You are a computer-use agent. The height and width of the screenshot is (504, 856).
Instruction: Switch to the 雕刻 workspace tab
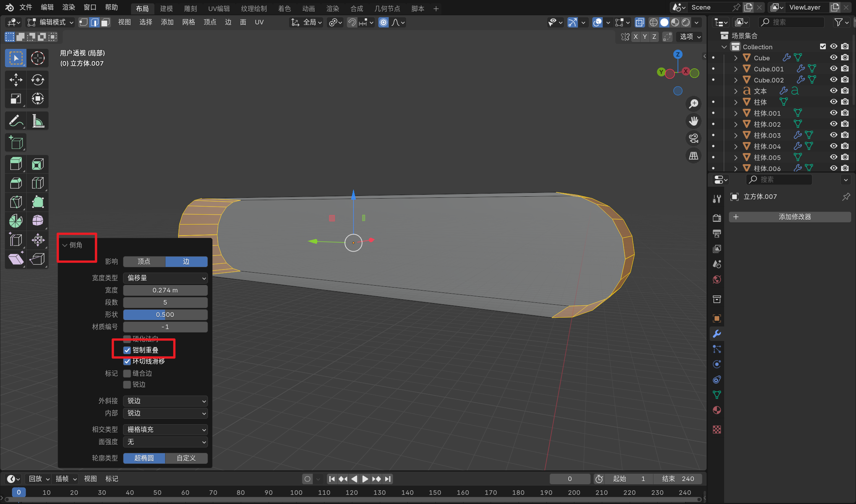coord(190,8)
